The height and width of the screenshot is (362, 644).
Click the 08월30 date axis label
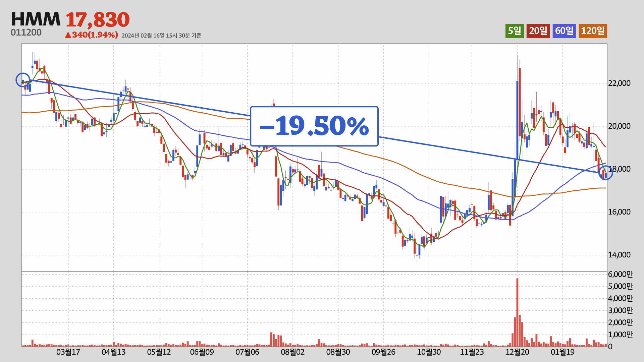338,352
